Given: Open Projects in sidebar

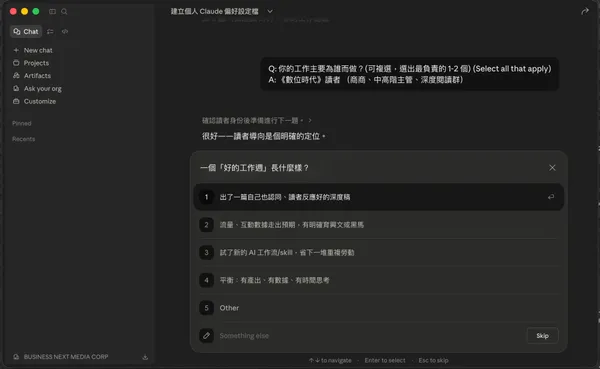Looking at the screenshot, I should tap(36, 63).
